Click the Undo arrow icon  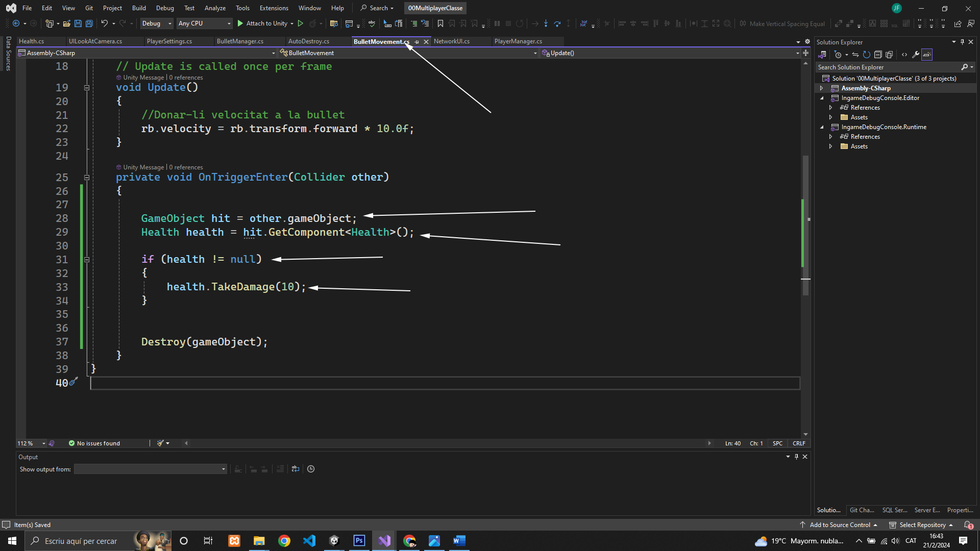point(104,23)
